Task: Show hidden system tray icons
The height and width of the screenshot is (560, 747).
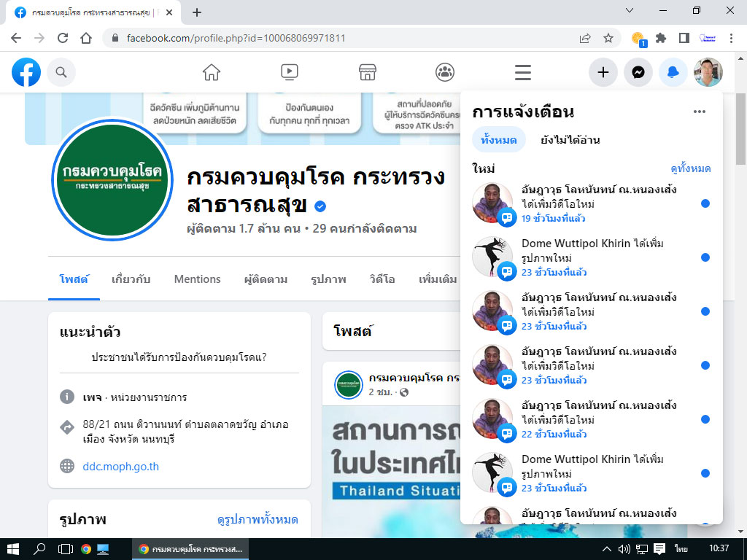Action: (x=606, y=549)
